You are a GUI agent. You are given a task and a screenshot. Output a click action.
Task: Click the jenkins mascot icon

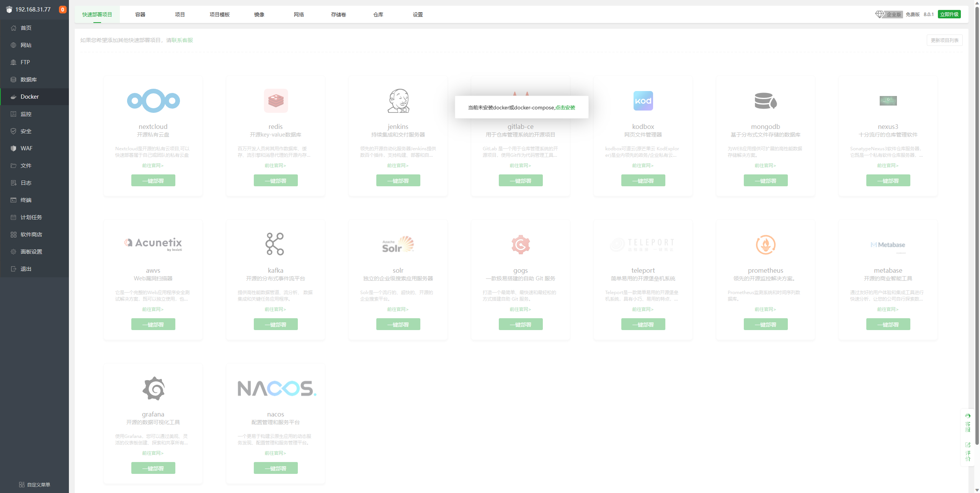point(398,101)
